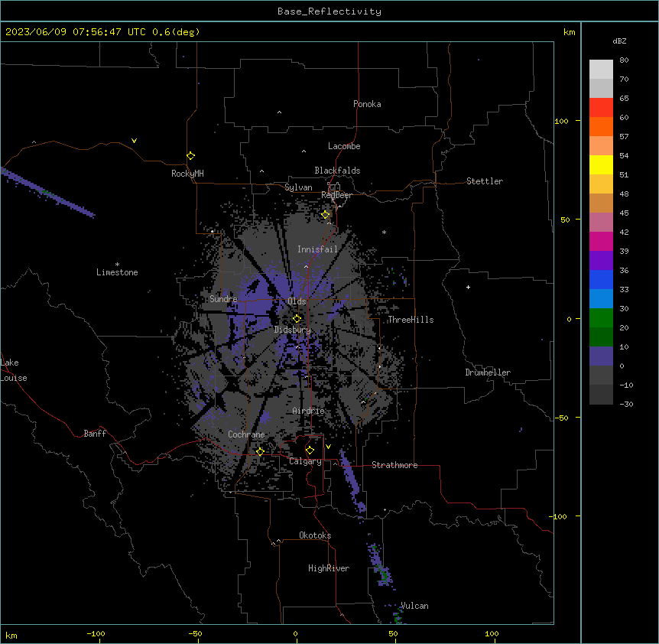Click the Limestone label
This screenshot has height=644, width=659.
[x=117, y=272]
